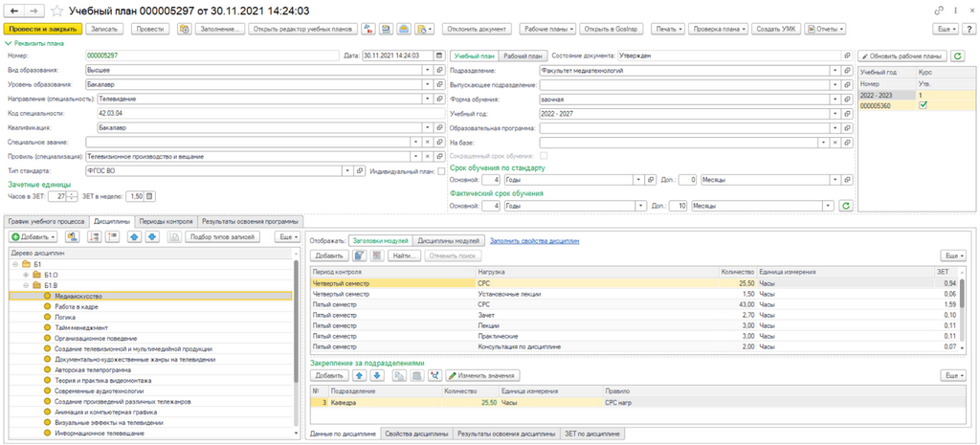Click the Записать button
980x445 pixels.
105,29
